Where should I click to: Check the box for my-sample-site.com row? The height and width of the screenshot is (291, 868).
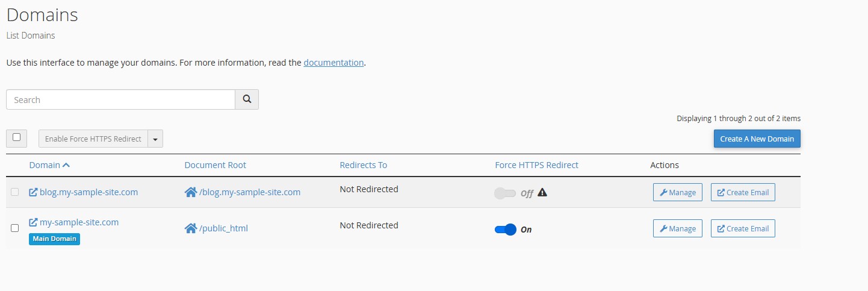point(15,228)
